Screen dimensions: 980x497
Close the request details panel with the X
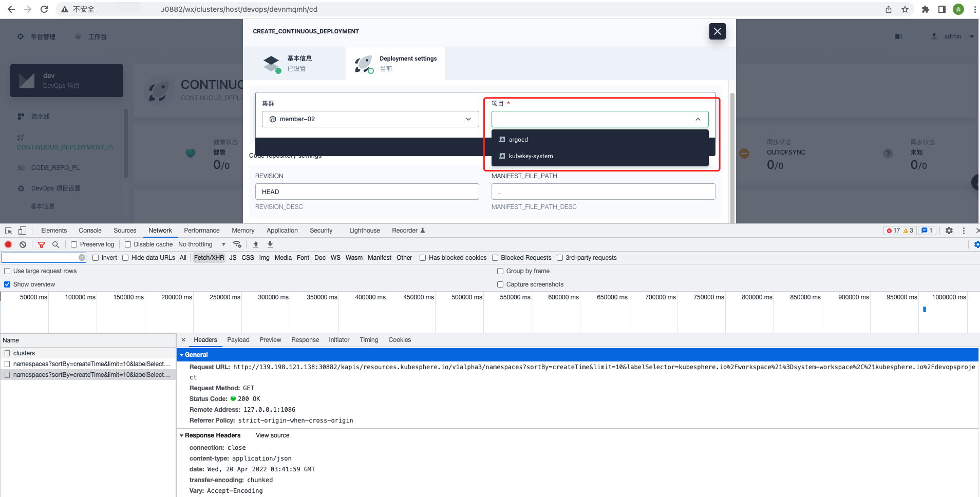(x=183, y=340)
